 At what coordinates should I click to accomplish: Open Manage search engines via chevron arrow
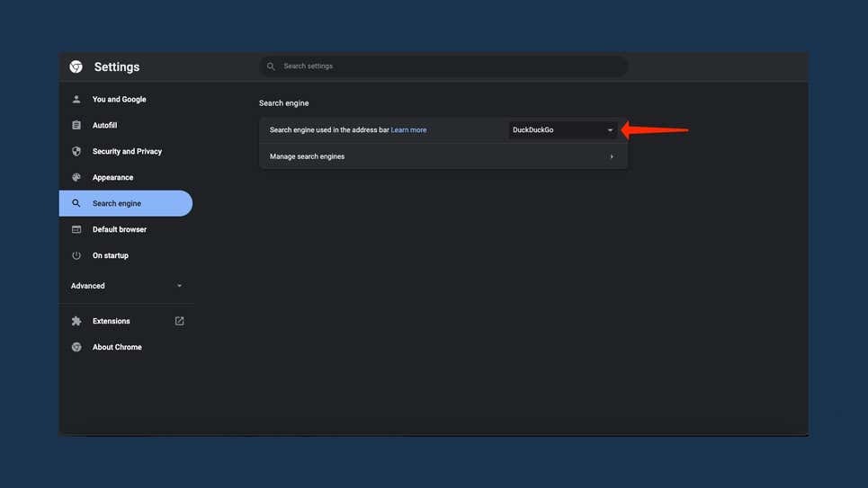[612, 156]
